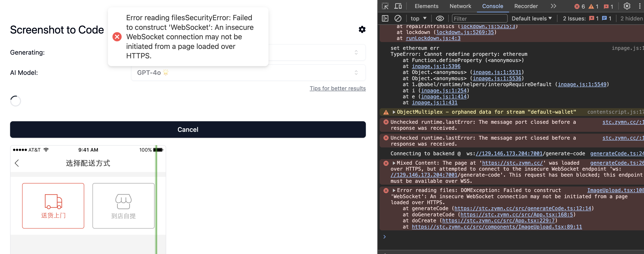644x254 pixels.
Task: Click the 'set ethereum err' log line
Action: point(415,48)
